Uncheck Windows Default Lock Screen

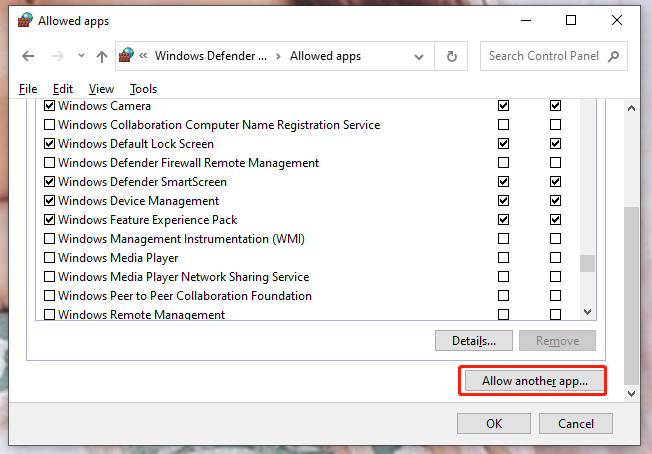49,143
